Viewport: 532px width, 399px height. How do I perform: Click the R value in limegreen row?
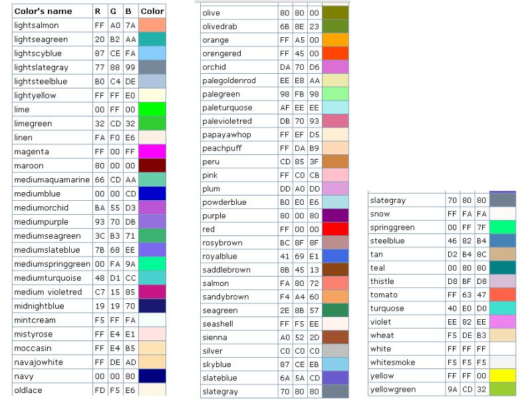tap(98, 124)
